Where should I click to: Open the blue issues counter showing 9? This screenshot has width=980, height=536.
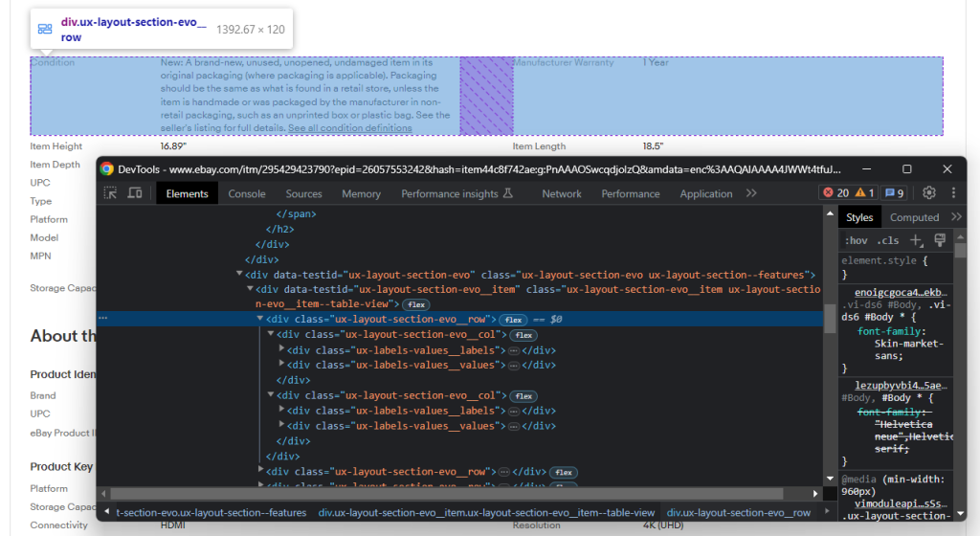pyautogui.click(x=894, y=193)
